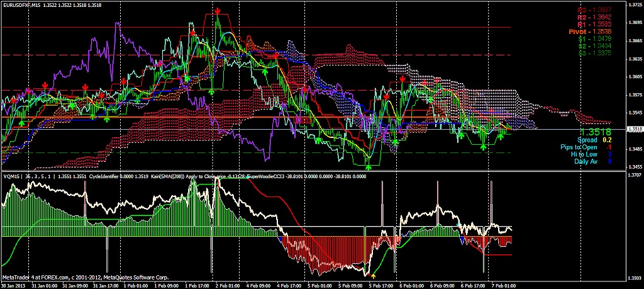Click the green up arrow at the lowest price trough
This screenshot has width=644, height=289.
[x=369, y=164]
